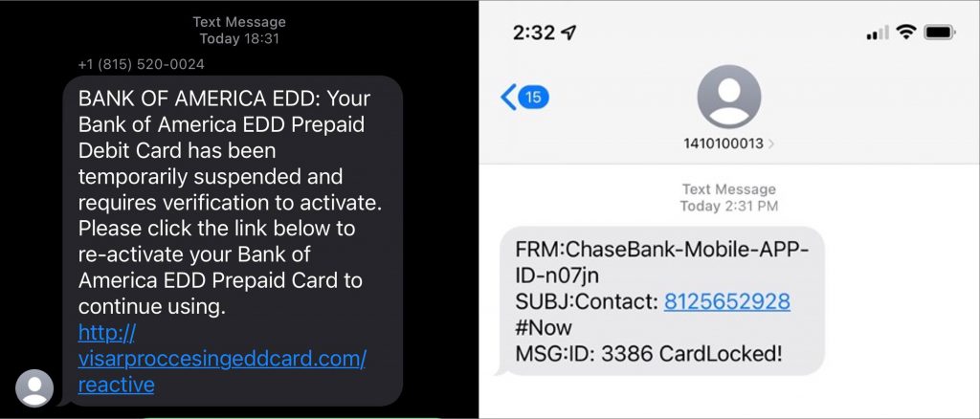Tap the BANK OF AMERICA EDD message bubble
Screen dimensions: 980x419
tap(233, 241)
